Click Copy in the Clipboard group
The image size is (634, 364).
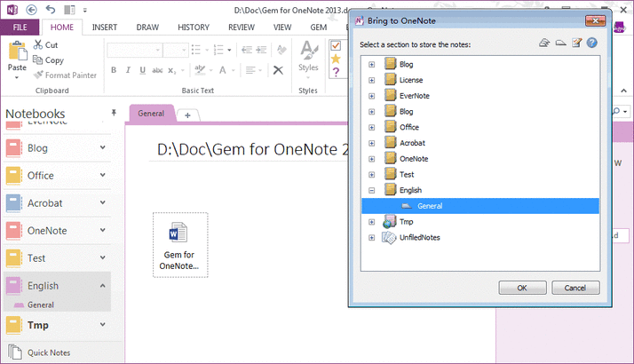coord(49,60)
